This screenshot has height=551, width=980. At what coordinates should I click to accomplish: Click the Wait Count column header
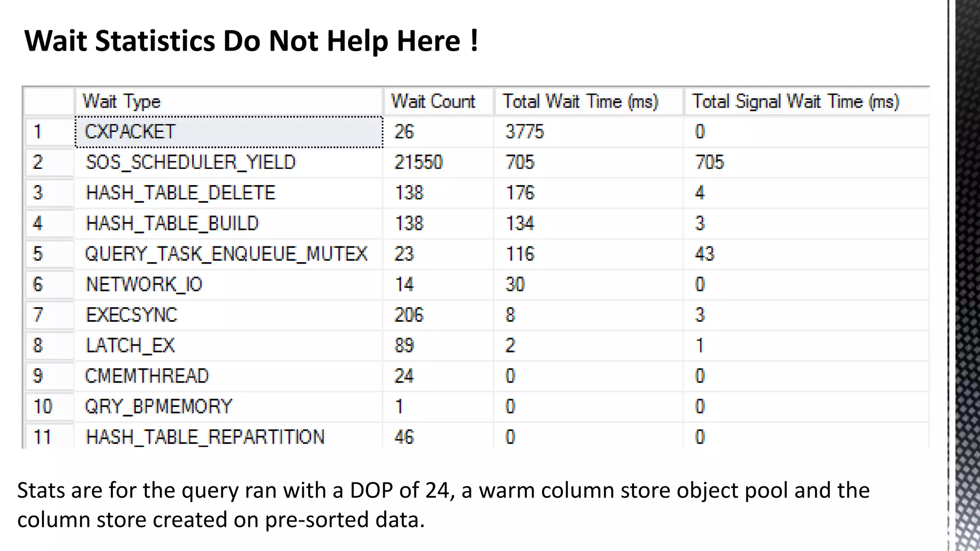pos(438,101)
